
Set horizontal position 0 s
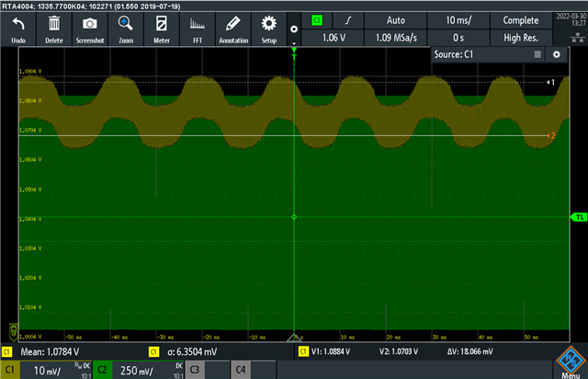[x=458, y=38]
